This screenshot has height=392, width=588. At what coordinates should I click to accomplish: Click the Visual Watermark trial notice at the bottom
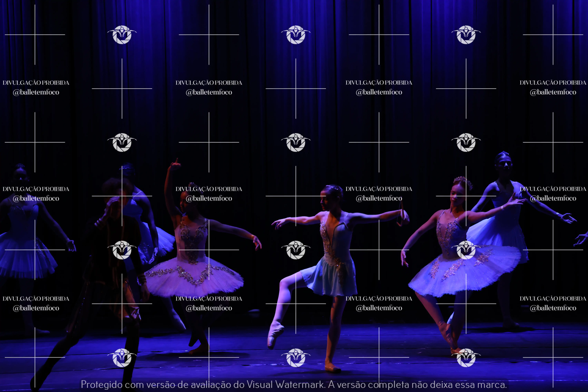(294, 384)
